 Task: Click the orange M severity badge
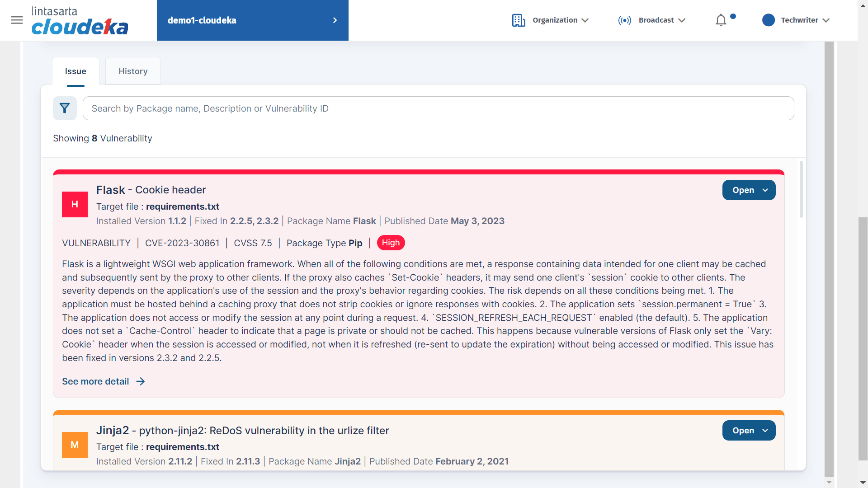click(x=75, y=445)
